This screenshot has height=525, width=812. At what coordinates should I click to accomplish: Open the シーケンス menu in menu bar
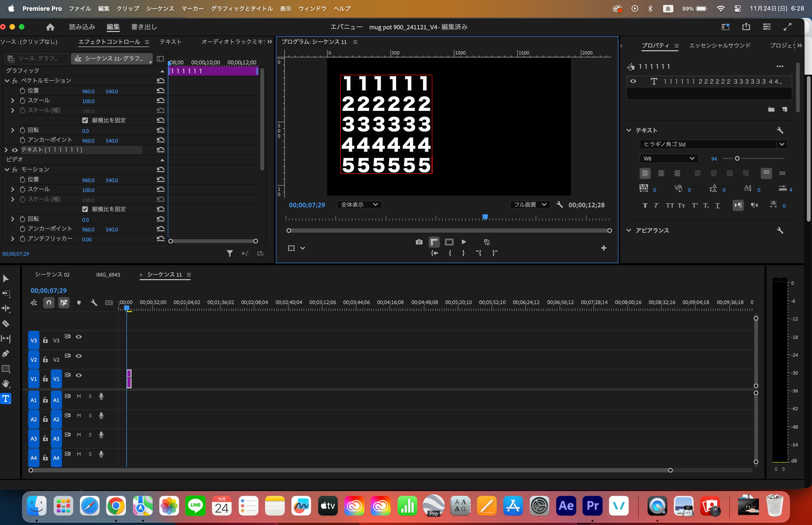coord(160,8)
